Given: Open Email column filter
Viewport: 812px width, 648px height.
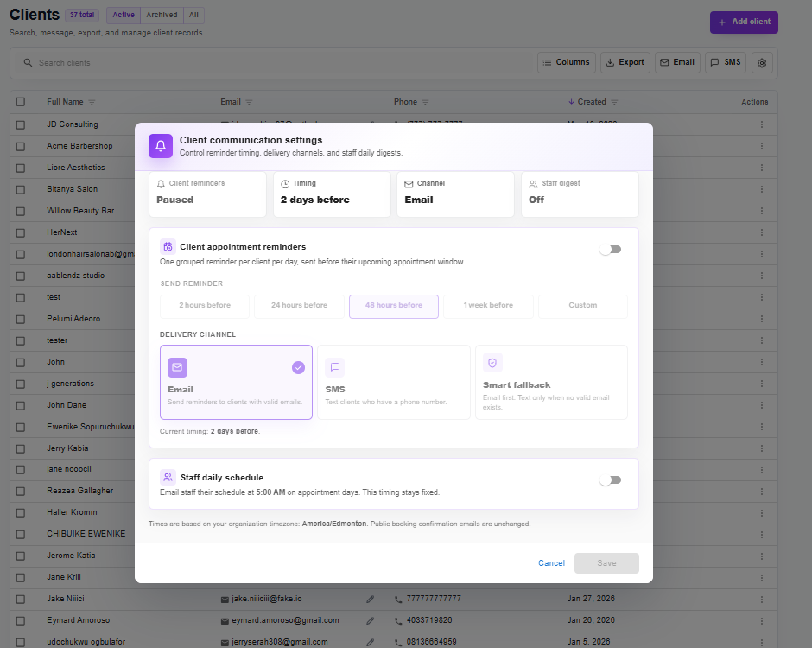Looking at the screenshot, I should click(x=249, y=102).
